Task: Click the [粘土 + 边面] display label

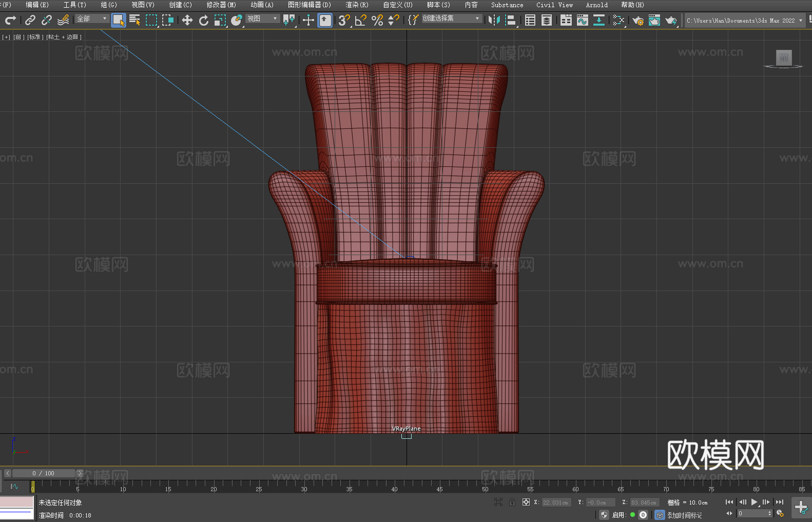Action: (64, 37)
